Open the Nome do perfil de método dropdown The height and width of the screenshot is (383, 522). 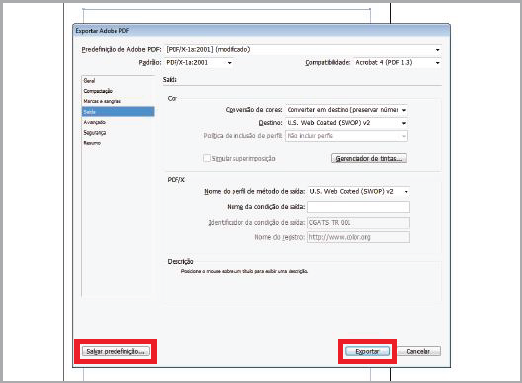point(359,192)
